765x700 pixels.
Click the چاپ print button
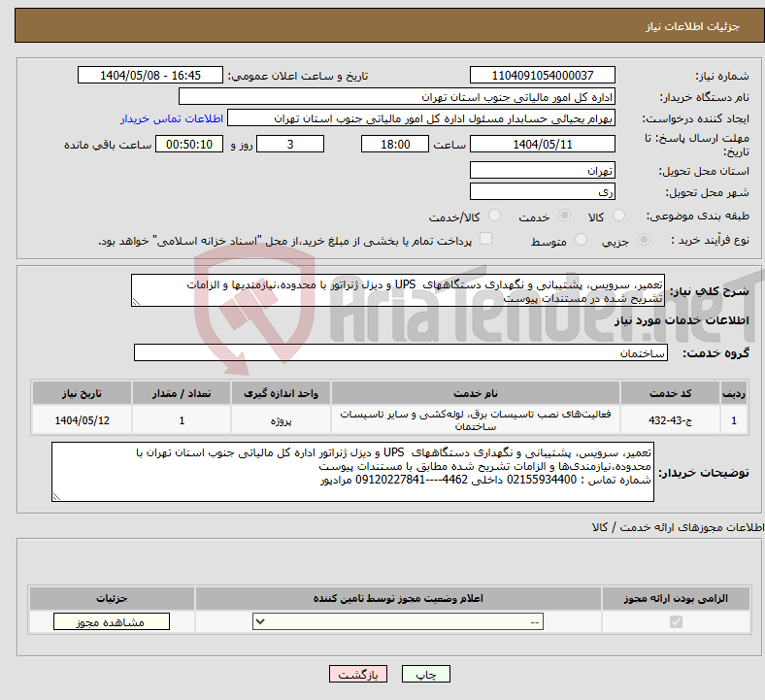point(425,675)
